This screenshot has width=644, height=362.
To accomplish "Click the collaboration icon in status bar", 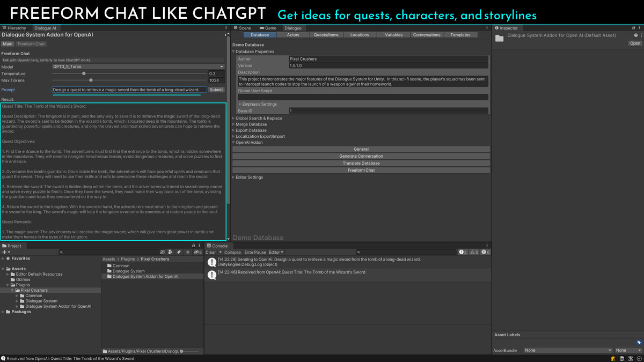I will pos(631,358).
